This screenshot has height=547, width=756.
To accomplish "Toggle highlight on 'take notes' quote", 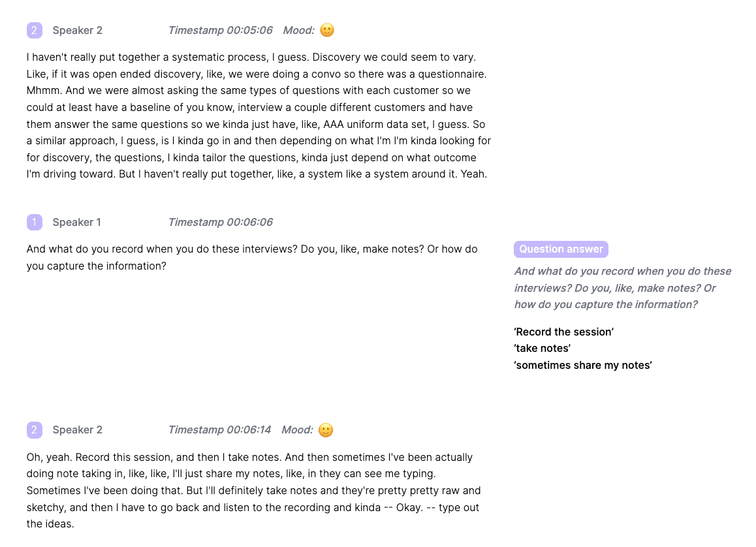I will click(x=542, y=348).
